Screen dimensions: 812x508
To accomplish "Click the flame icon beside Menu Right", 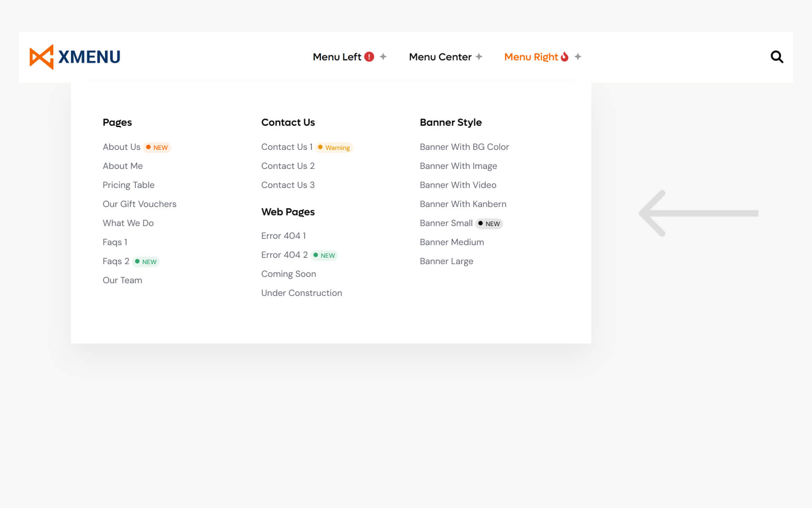I will tap(565, 57).
